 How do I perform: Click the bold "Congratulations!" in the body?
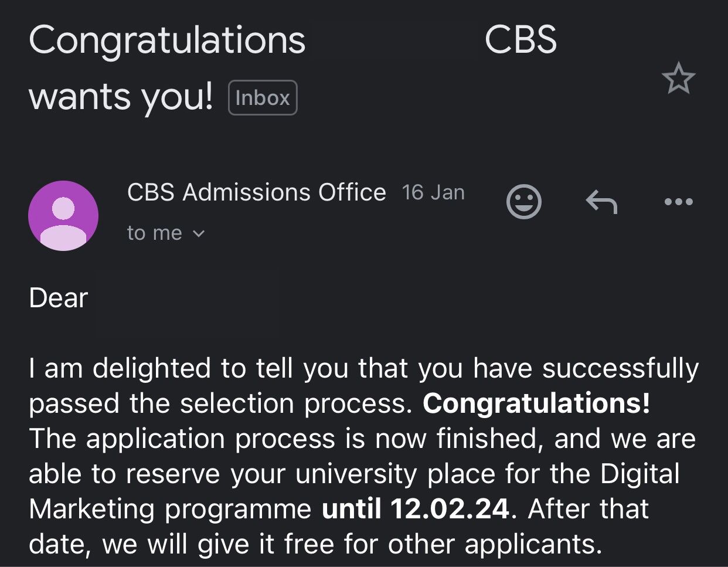536,403
